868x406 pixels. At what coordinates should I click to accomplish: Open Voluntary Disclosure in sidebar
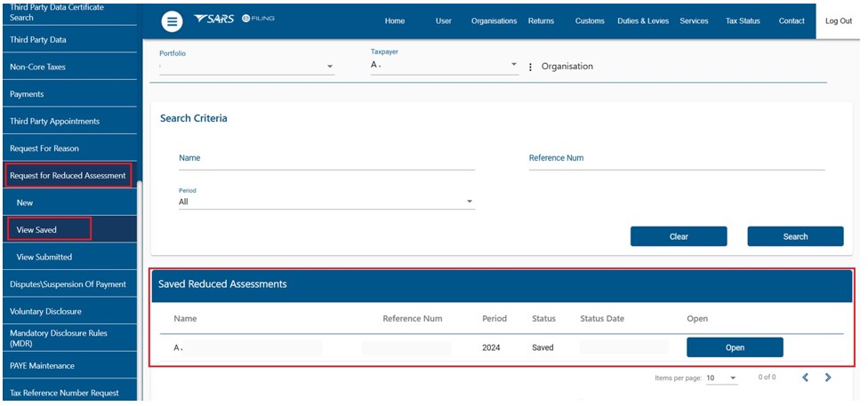[69, 311]
